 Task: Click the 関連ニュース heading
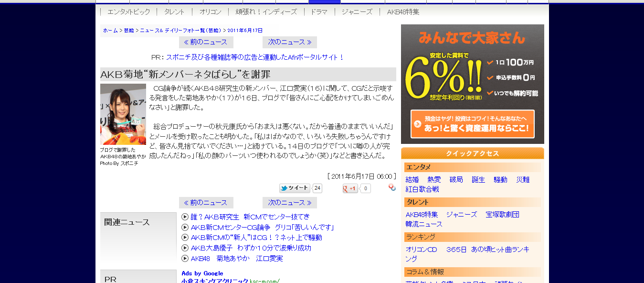[127, 222]
